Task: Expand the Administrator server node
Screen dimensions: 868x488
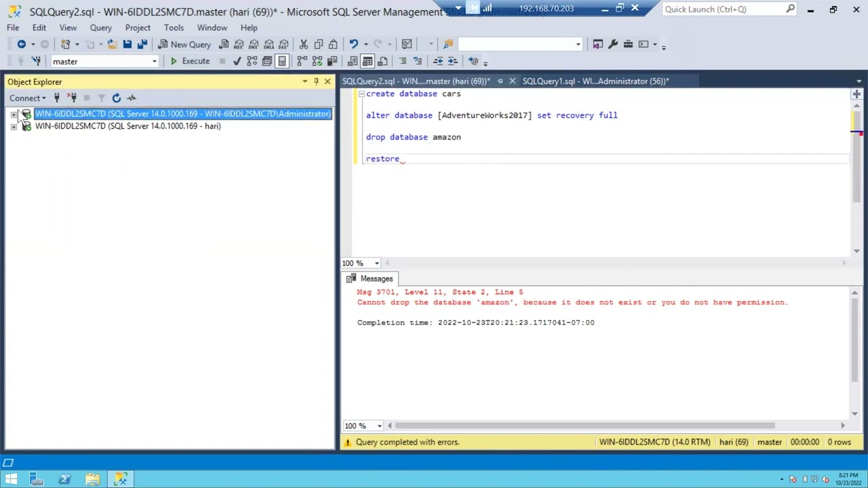Action: click(x=14, y=114)
